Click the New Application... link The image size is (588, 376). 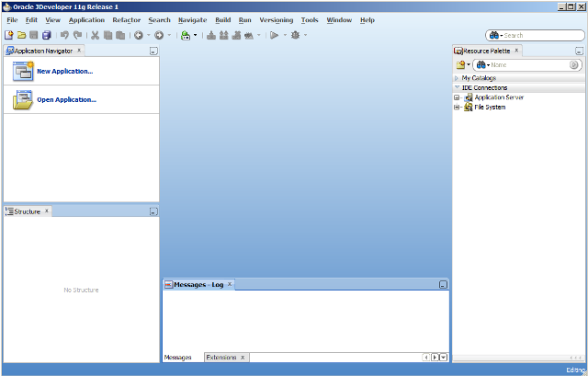pyautogui.click(x=65, y=71)
